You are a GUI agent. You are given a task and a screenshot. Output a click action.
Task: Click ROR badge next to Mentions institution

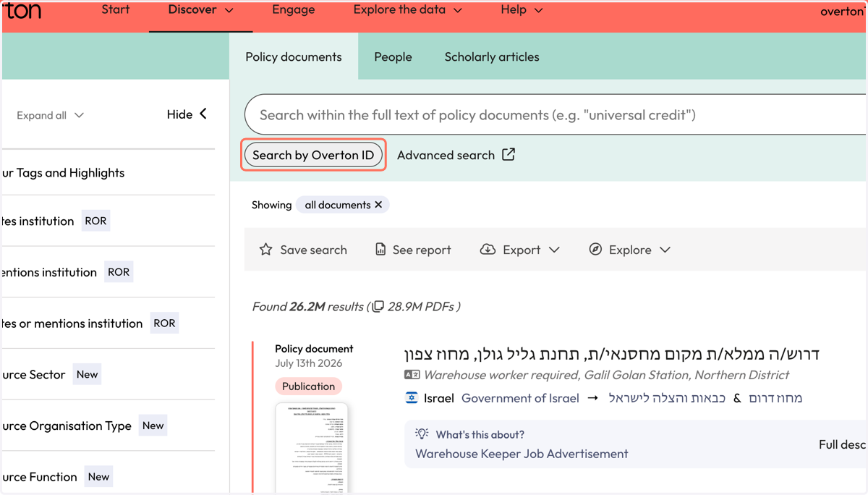pos(119,272)
